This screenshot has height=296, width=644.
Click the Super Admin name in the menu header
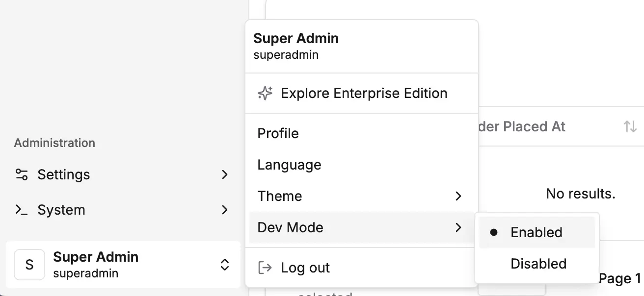click(296, 38)
